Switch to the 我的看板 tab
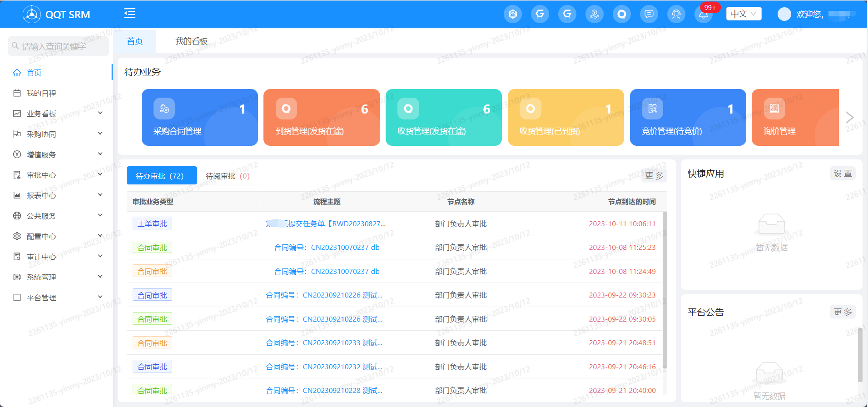Image resolution: width=868 pixels, height=407 pixels. click(x=192, y=41)
